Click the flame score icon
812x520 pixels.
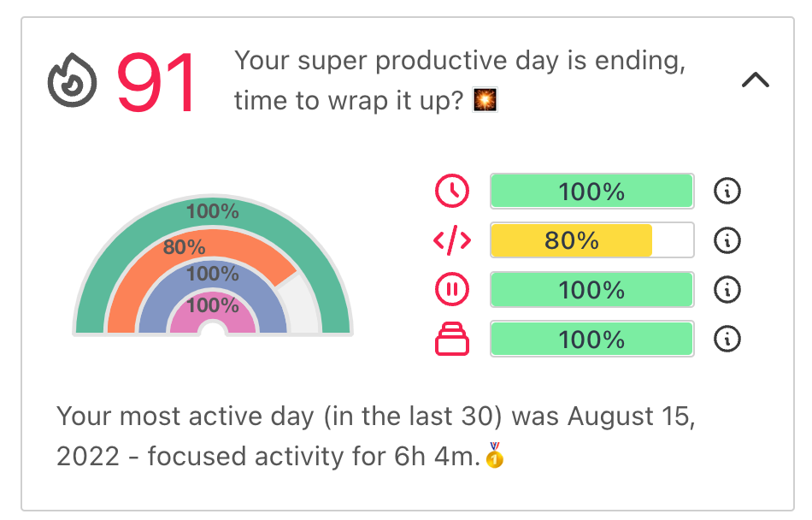click(x=72, y=80)
